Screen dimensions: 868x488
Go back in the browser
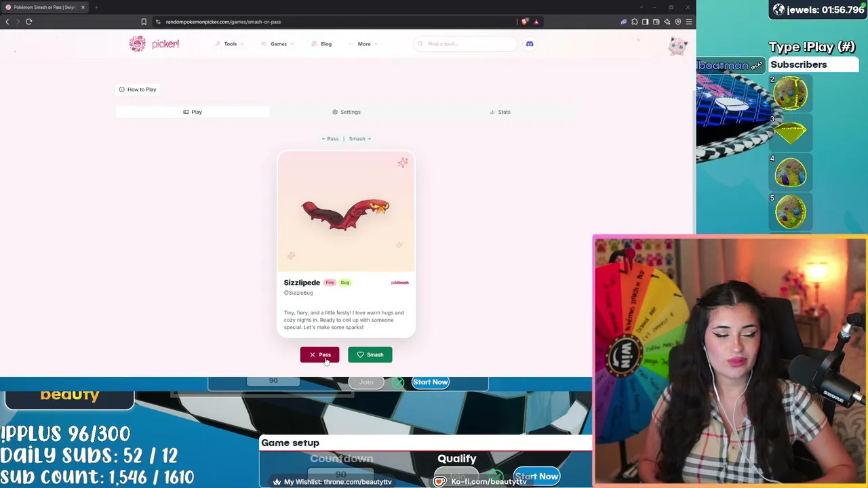[x=7, y=22]
